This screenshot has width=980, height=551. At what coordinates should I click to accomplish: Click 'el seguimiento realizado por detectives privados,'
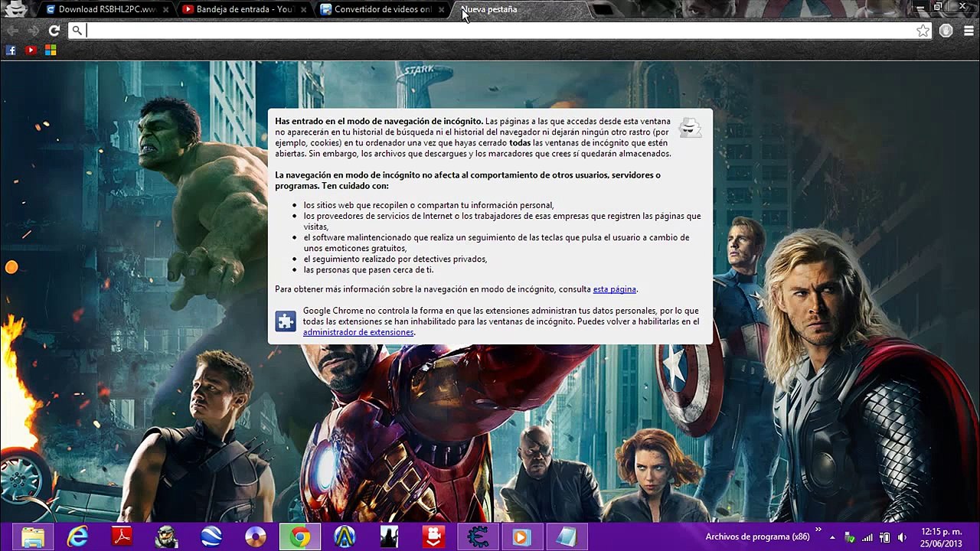(395, 259)
